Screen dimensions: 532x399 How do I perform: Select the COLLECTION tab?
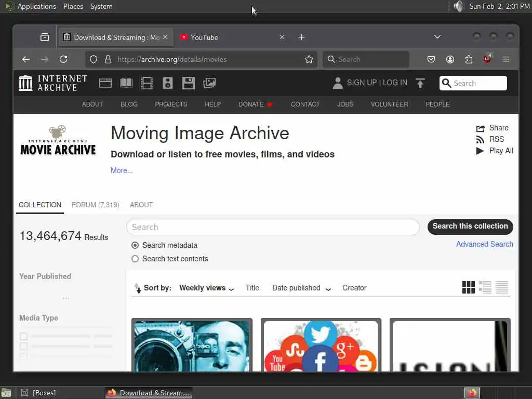(40, 205)
